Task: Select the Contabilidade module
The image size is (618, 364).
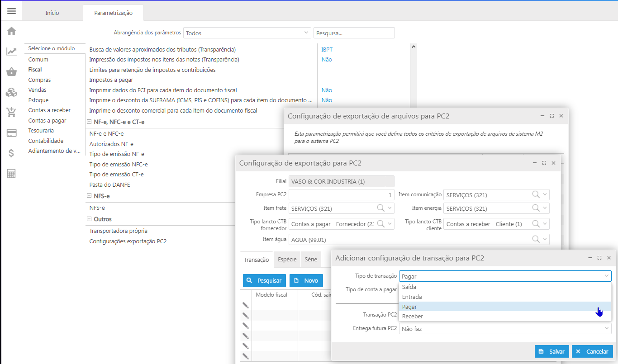Action: click(46, 141)
